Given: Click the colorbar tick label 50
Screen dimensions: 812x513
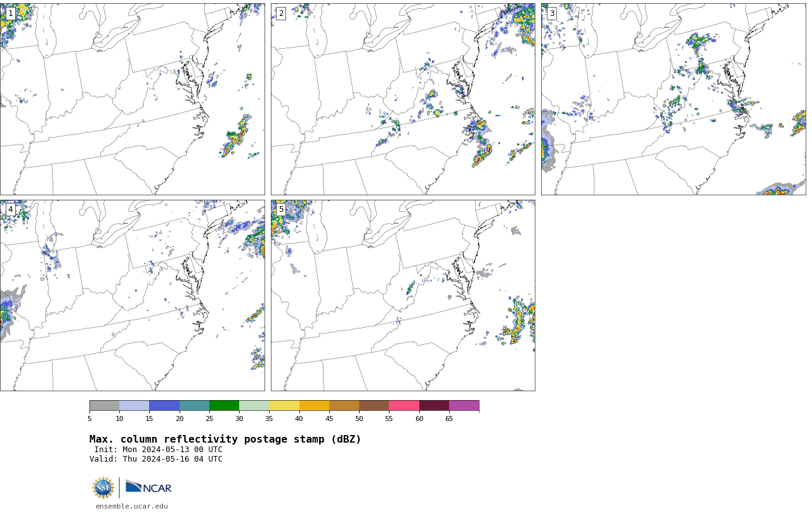Looking at the screenshot, I should pos(359,419).
